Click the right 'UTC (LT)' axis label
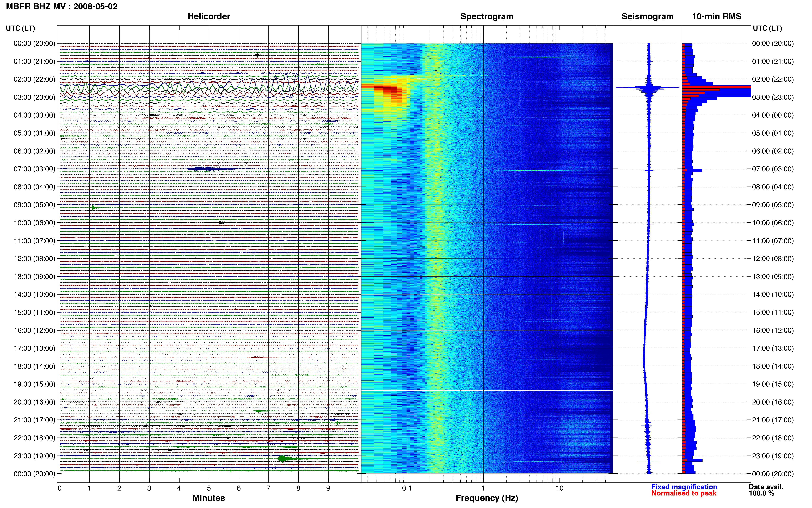 point(767,28)
